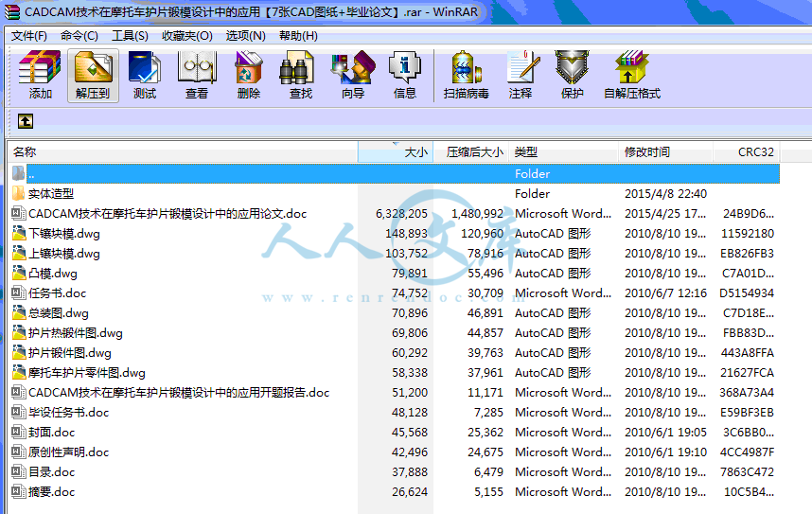Open the 收藏夹(O) menu
This screenshot has height=514, width=812.
(187, 36)
